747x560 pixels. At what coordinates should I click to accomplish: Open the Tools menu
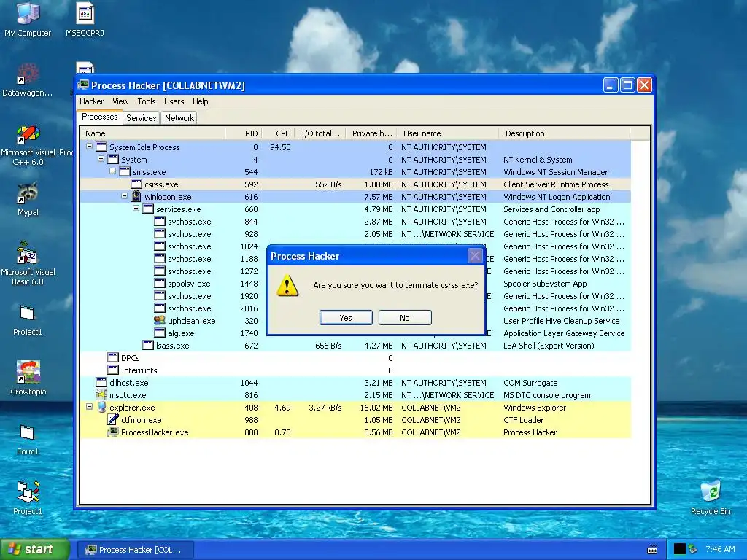pyautogui.click(x=146, y=101)
